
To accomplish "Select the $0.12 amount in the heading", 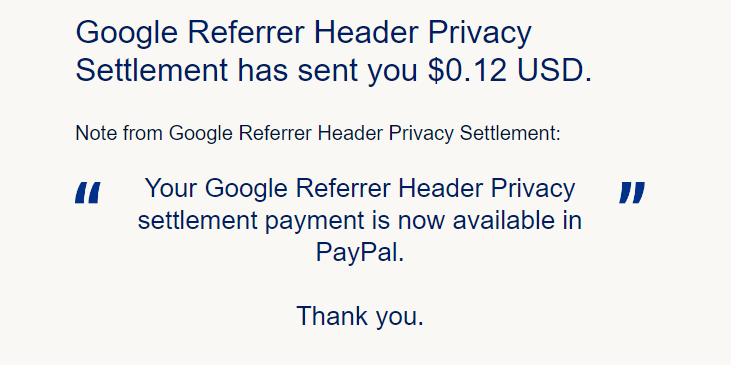I will pyautogui.click(x=467, y=71).
